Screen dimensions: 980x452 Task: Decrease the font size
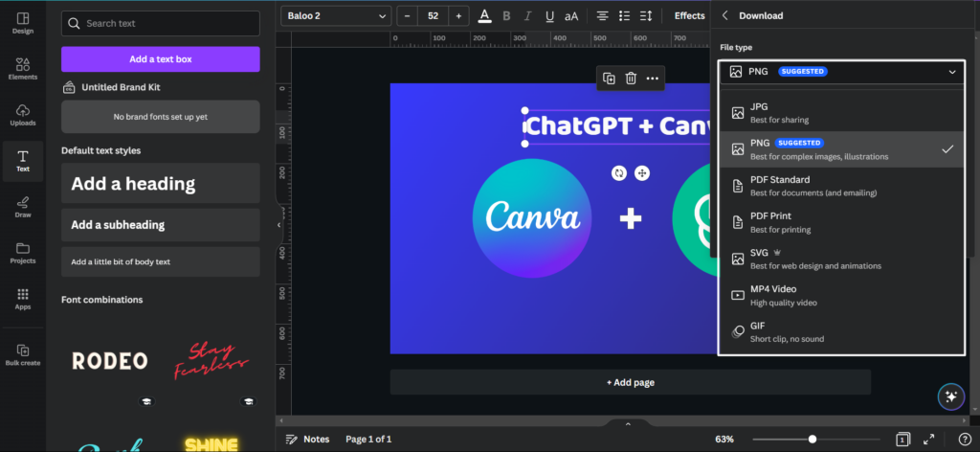408,15
